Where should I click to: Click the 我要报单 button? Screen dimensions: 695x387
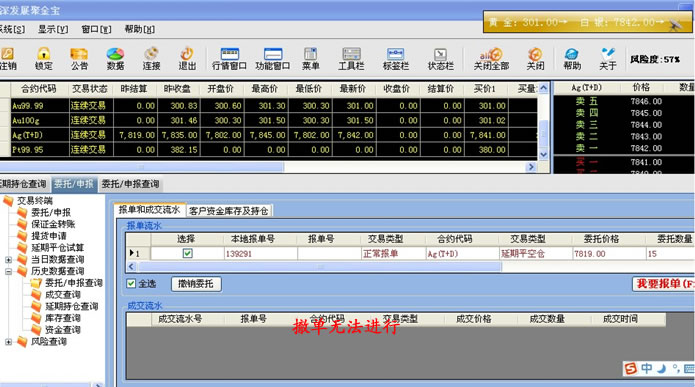point(664,284)
